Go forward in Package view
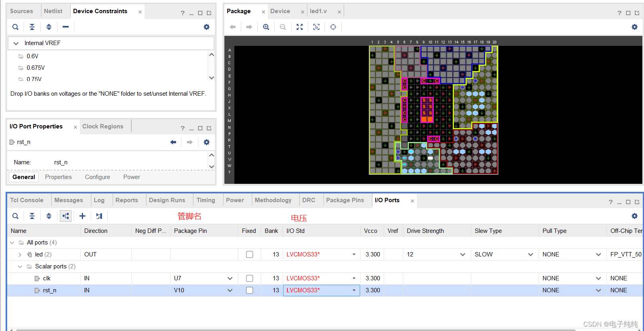Image resolution: width=644 pixels, height=331 pixels. pos(249,27)
